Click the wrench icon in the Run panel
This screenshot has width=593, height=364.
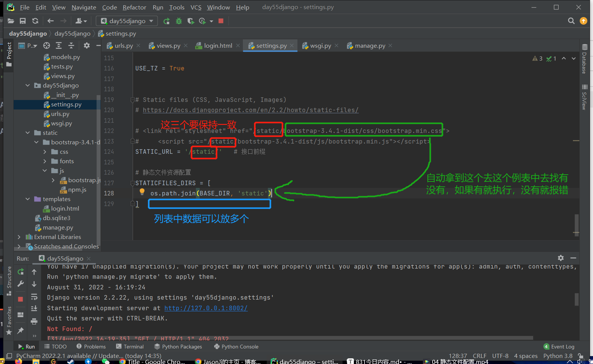click(21, 284)
